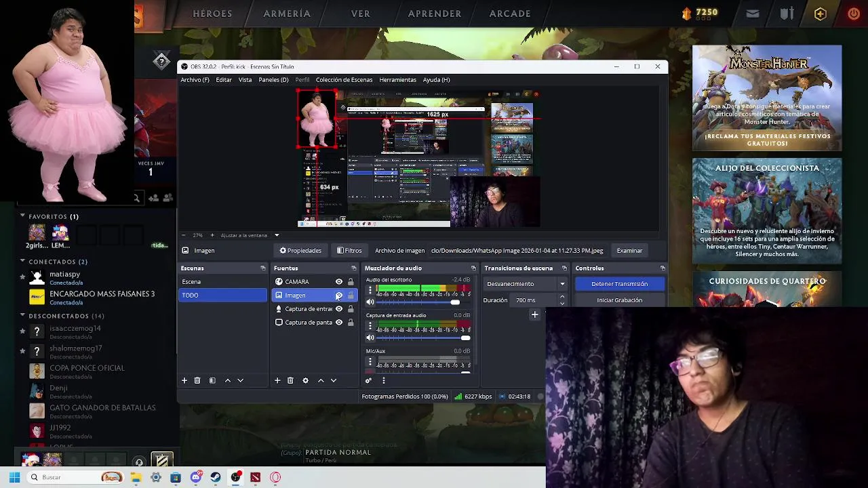Open the Perfil menu in OBS
The height and width of the screenshot is (488, 868).
(302, 80)
